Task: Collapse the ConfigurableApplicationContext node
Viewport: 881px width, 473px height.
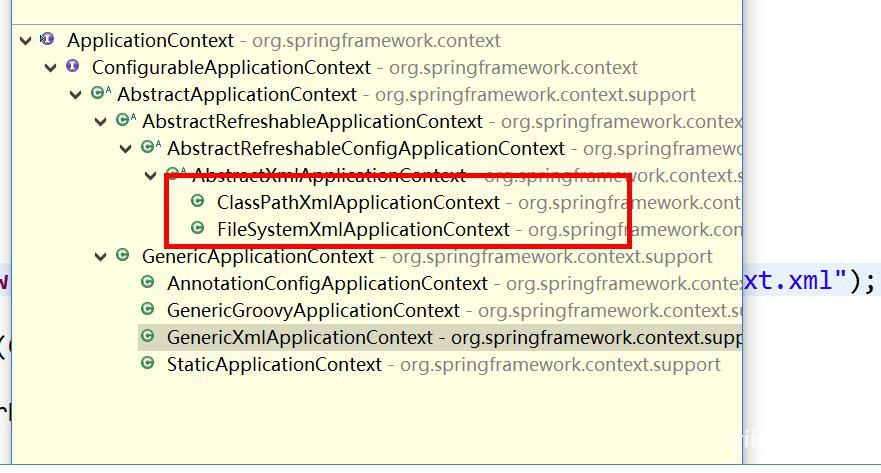Action: tap(51, 68)
